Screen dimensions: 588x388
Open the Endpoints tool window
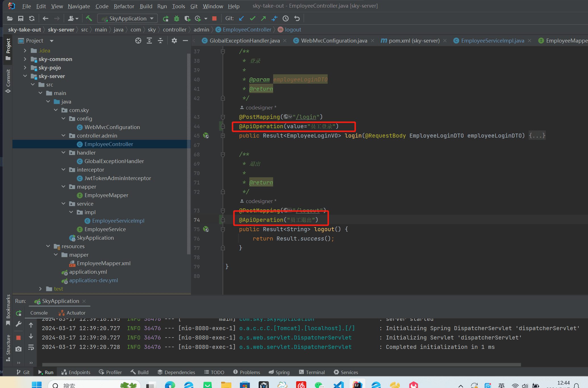(x=76, y=372)
